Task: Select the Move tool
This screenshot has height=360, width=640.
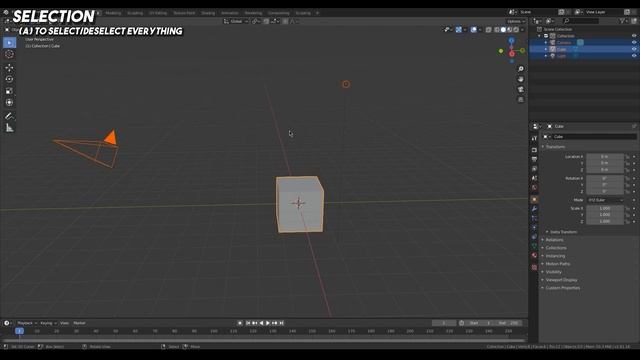Action: point(9,68)
